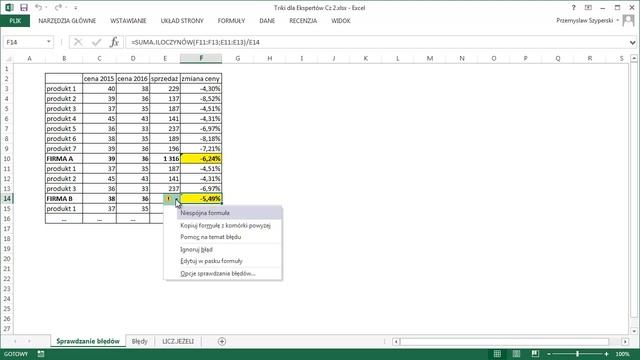Add a new sheet with plus icon
This screenshot has width=640, height=360.
(x=222, y=341)
